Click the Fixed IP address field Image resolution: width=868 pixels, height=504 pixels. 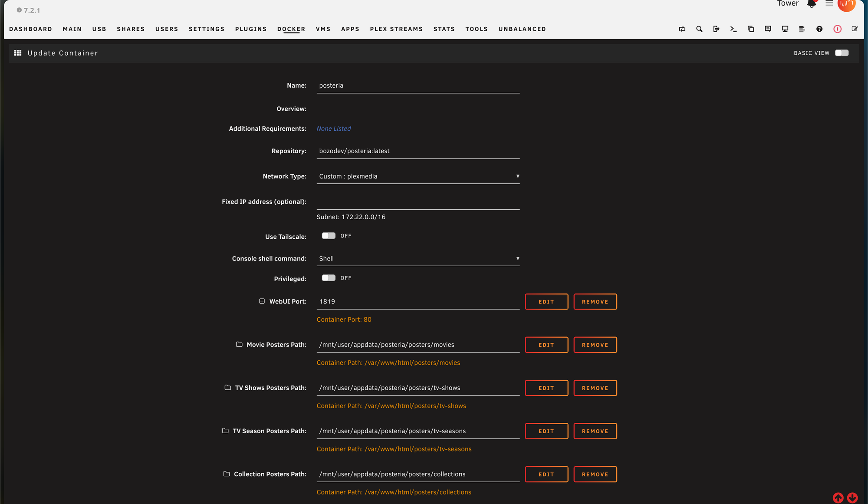418,202
